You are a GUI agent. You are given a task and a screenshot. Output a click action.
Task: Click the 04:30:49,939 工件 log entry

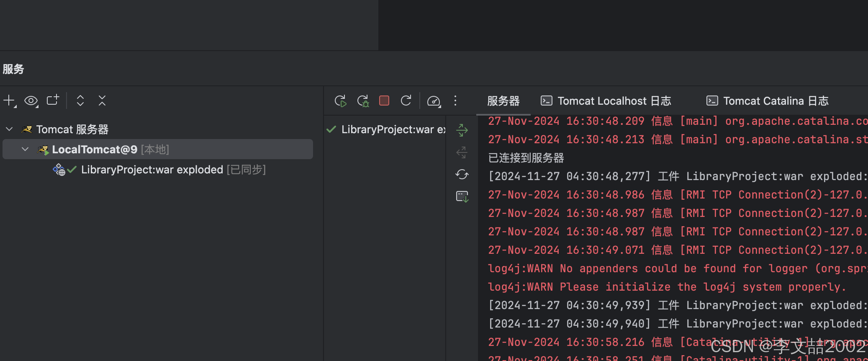tap(678, 305)
